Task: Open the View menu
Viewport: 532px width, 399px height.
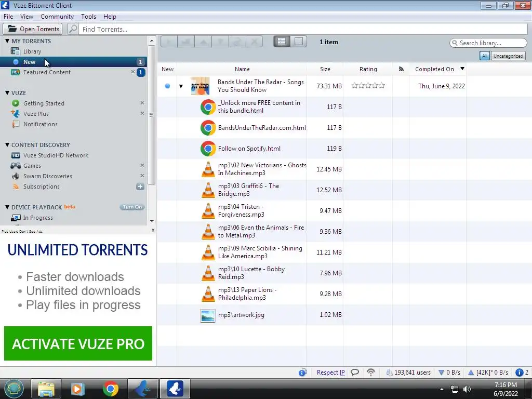Action: click(x=26, y=16)
